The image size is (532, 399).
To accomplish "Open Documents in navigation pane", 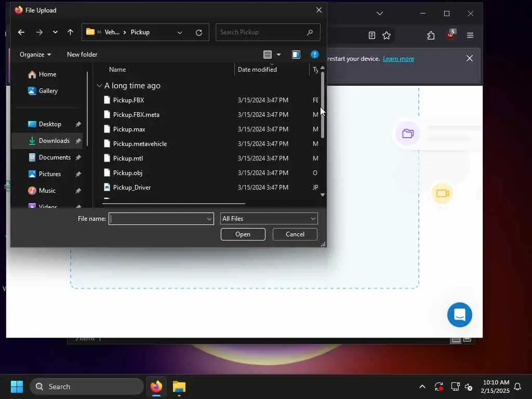I will click(49, 157).
